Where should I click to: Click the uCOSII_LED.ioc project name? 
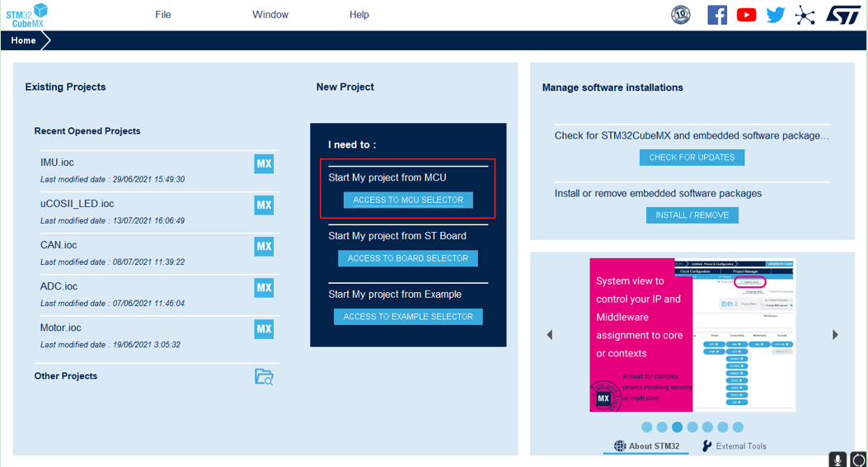point(77,204)
